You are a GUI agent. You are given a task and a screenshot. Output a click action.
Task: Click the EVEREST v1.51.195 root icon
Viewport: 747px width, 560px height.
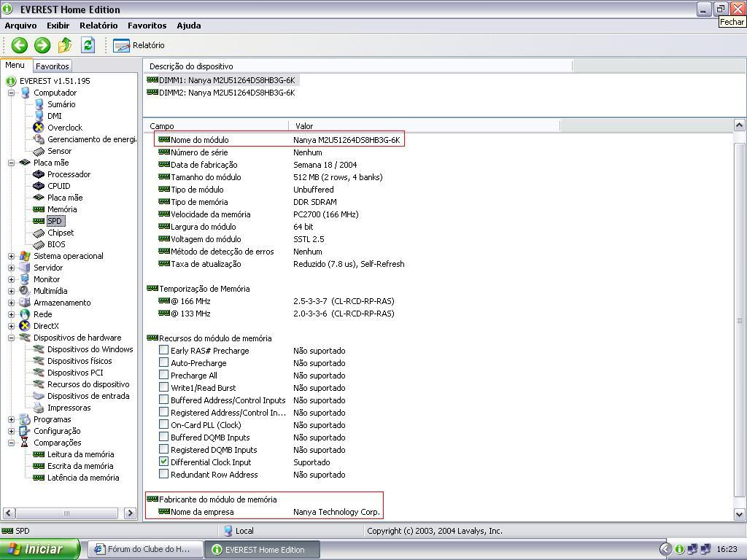(x=11, y=81)
